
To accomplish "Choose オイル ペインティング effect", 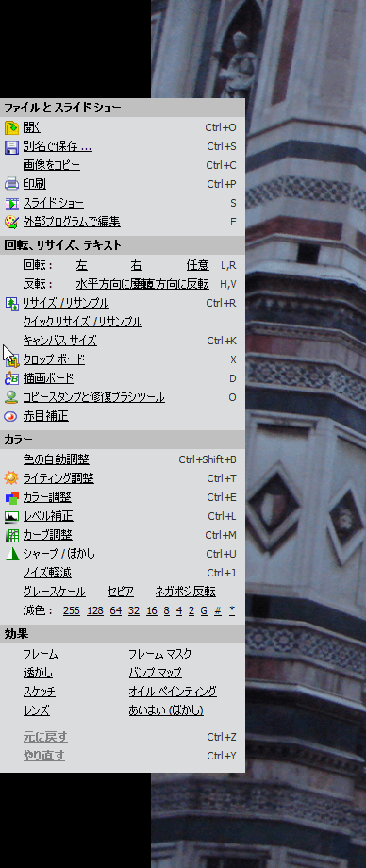I will coord(173,692).
